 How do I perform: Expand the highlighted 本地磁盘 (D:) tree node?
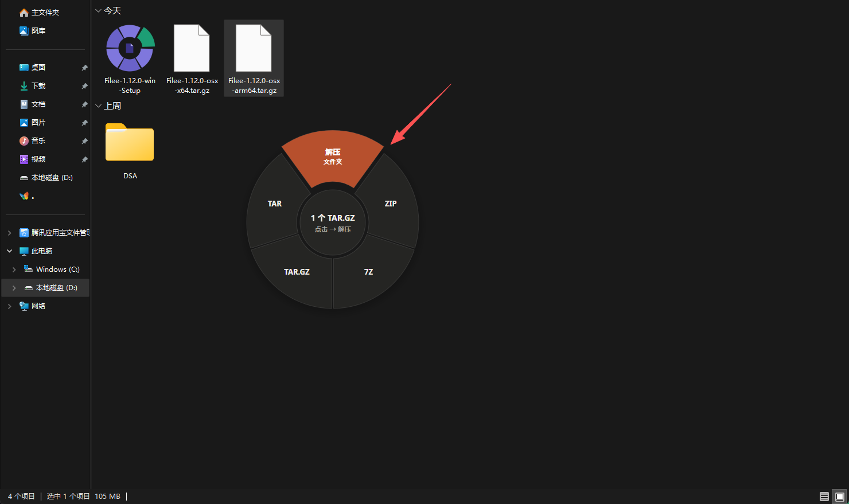point(14,288)
